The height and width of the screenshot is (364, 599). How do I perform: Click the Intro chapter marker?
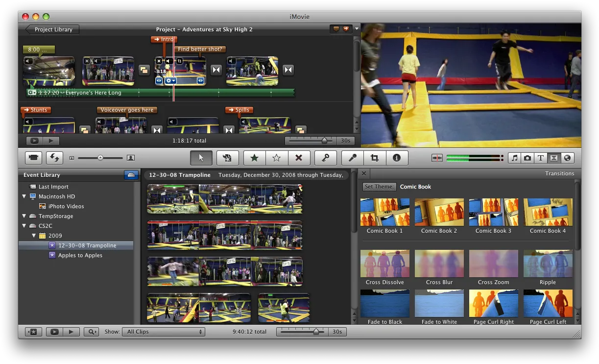pos(164,39)
